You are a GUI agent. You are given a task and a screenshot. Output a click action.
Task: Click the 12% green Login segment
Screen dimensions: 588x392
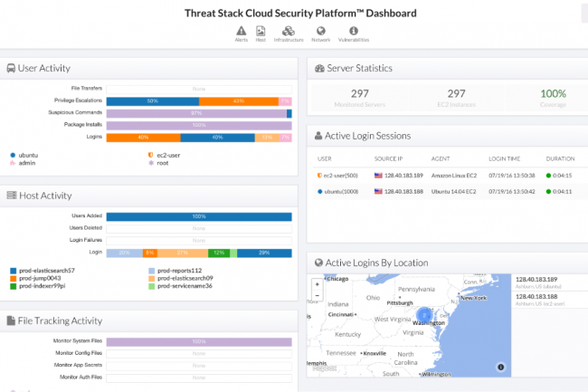coord(219,253)
